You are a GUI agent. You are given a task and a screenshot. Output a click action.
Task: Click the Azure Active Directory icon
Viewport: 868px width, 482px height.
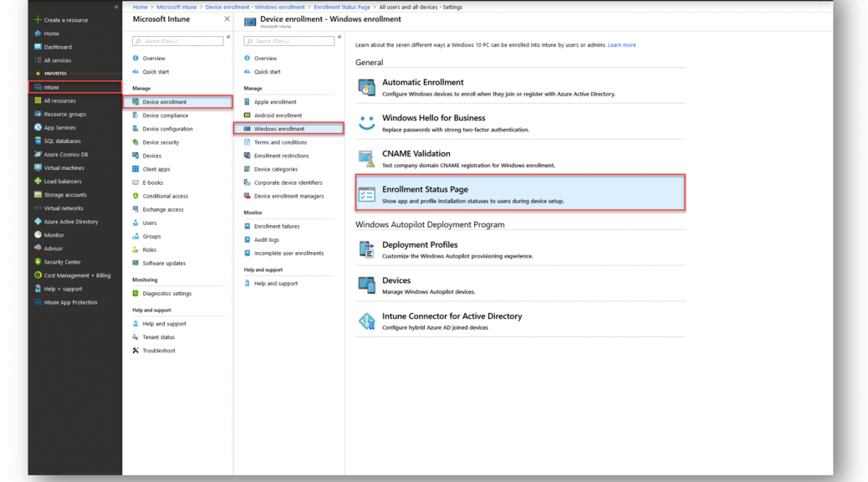38,222
